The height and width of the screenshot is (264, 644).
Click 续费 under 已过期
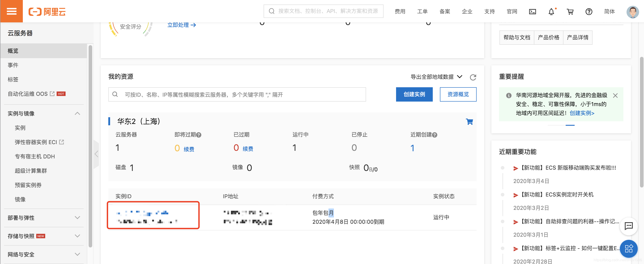pos(248,149)
